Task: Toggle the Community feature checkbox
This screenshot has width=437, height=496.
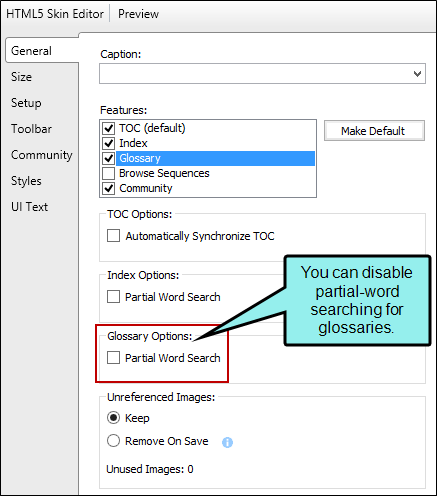Action: coord(109,188)
